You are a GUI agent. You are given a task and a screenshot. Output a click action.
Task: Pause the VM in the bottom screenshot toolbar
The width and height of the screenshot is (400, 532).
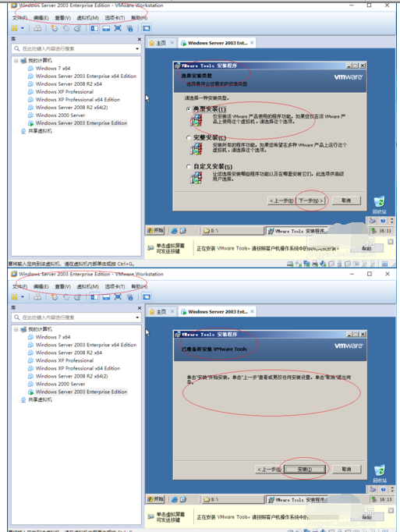(x=15, y=297)
